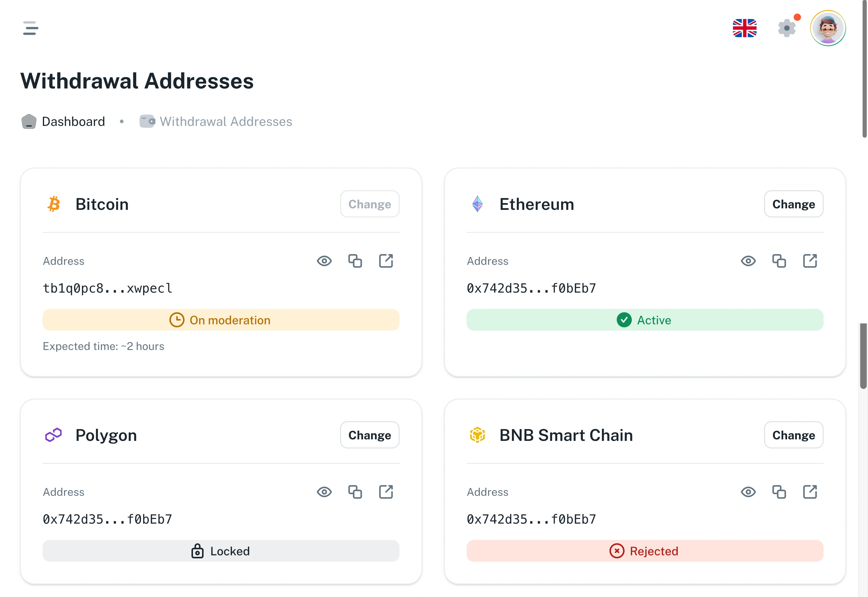Viewport: 868px width, 597px height.
Task: Open the hamburger sidebar menu
Action: [x=30, y=28]
